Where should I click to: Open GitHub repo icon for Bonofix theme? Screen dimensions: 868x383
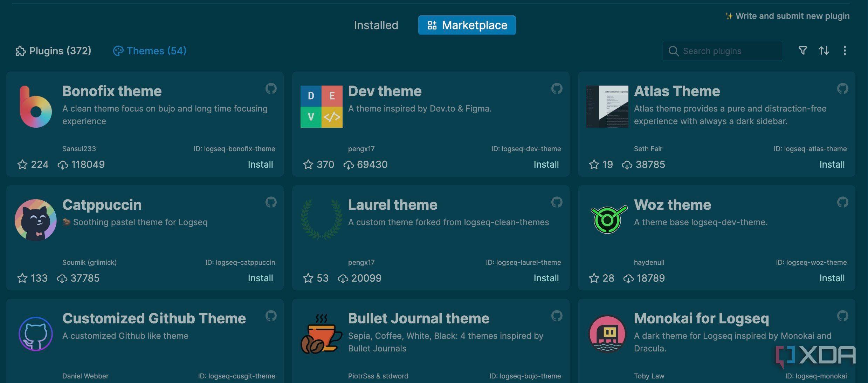click(x=271, y=88)
